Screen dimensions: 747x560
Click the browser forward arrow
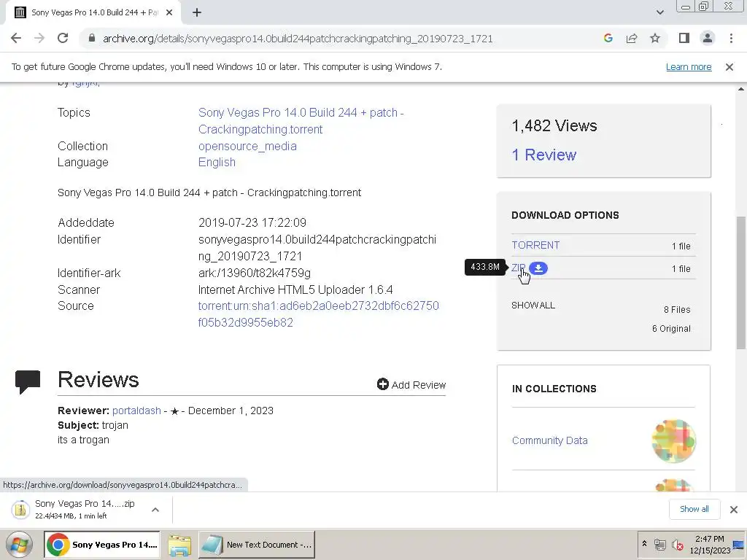click(x=39, y=39)
